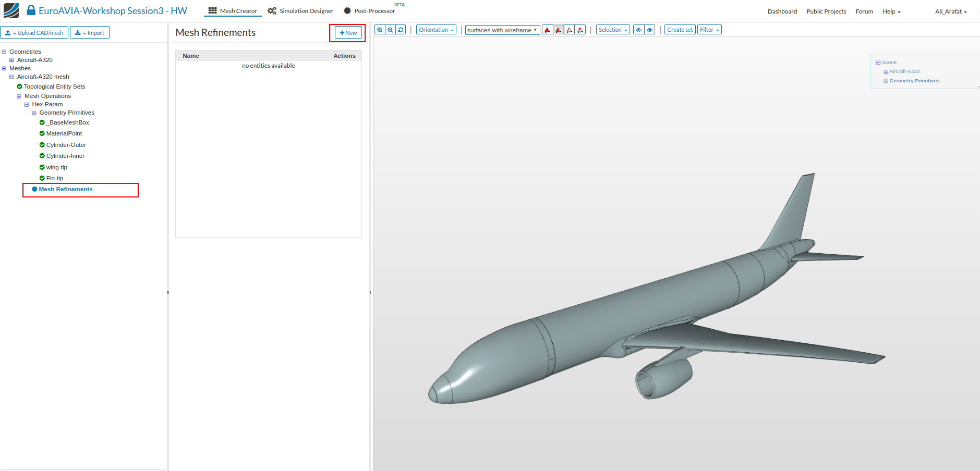This screenshot has width=980, height=471.
Task: Visit the Forum link
Action: (864, 11)
